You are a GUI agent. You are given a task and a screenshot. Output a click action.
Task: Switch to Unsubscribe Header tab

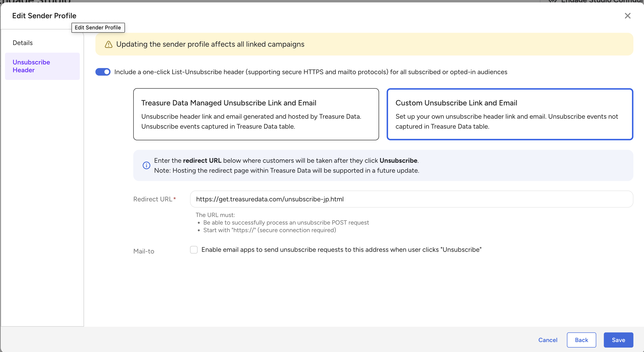(31, 66)
